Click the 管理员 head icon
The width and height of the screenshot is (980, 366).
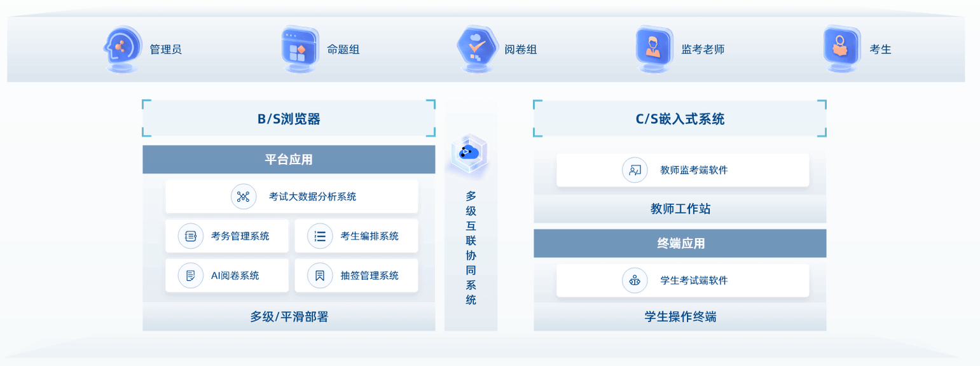[x=120, y=48]
